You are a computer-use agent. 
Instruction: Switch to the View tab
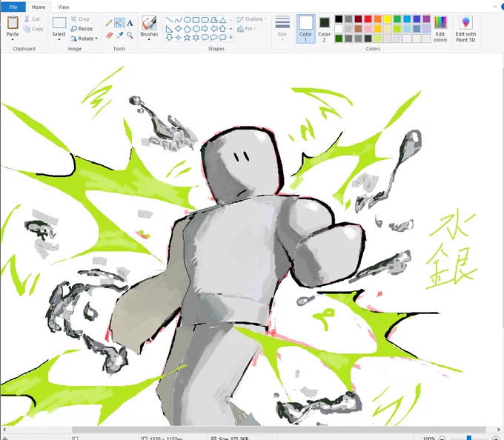click(63, 7)
